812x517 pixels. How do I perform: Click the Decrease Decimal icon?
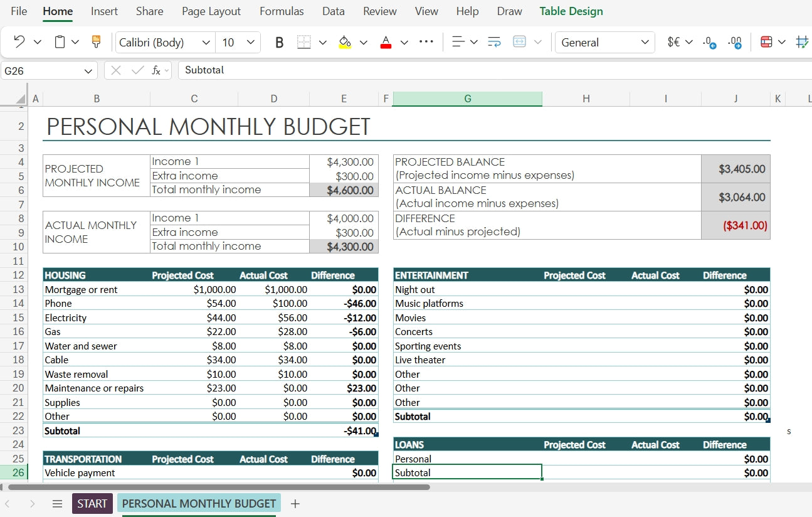point(710,42)
